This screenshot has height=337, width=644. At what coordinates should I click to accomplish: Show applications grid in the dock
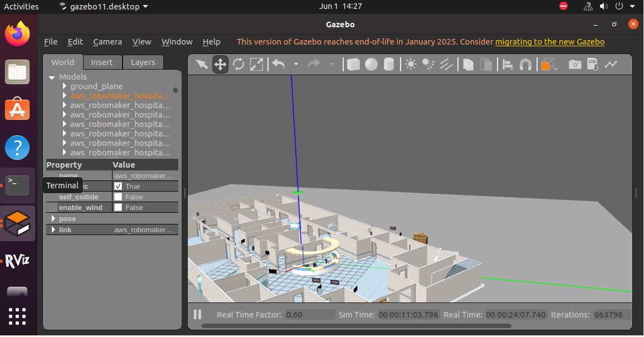pos(17,316)
